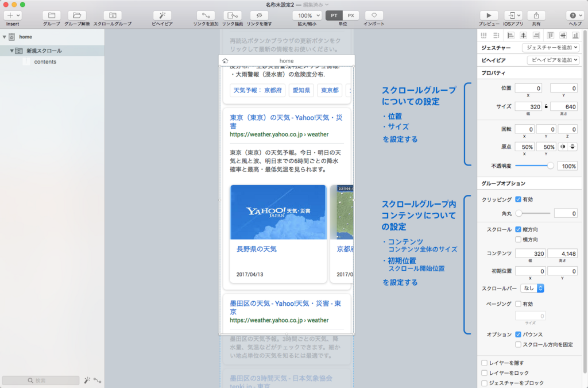Click align top edges icon

click(551, 35)
